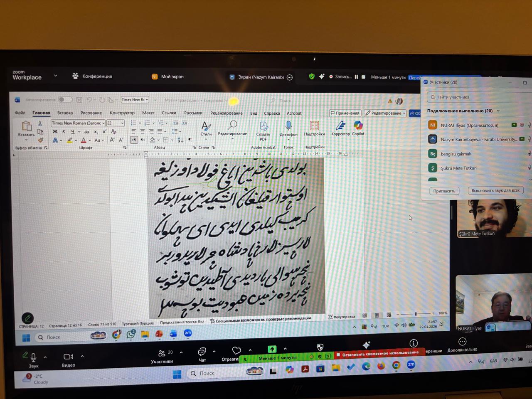This screenshot has height=399, width=532.
Task: Click the Format Painter brush icon
Action: (40, 140)
